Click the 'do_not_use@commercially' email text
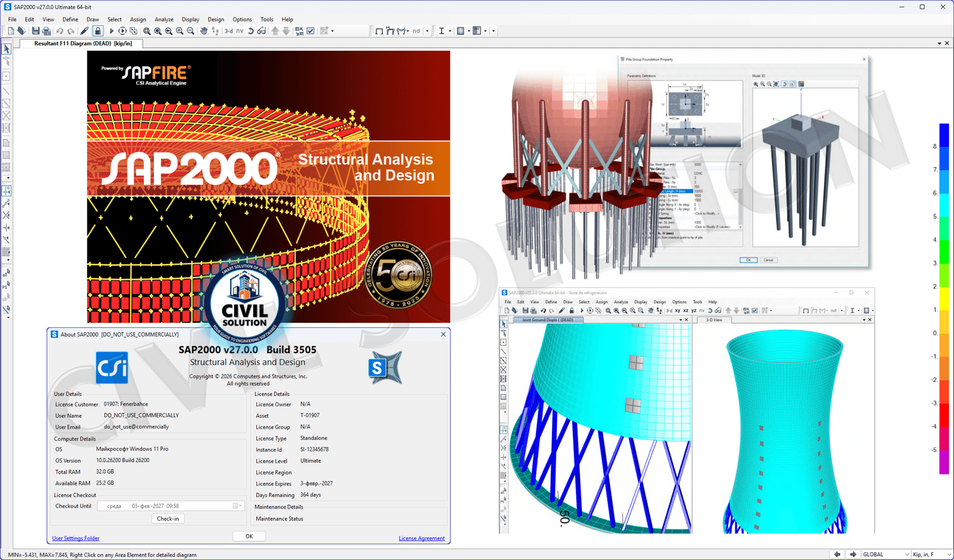Image resolution: width=954 pixels, height=560 pixels. pyautogui.click(x=136, y=427)
